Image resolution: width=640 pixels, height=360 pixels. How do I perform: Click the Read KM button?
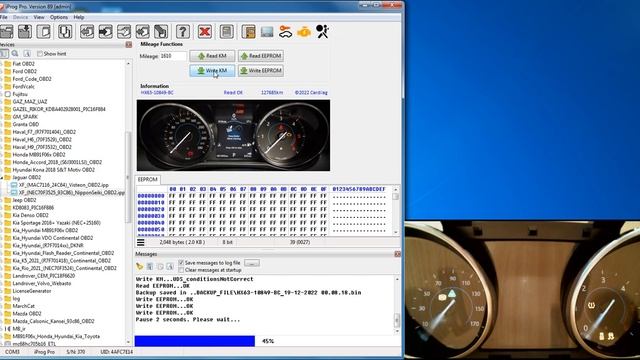pos(212,56)
